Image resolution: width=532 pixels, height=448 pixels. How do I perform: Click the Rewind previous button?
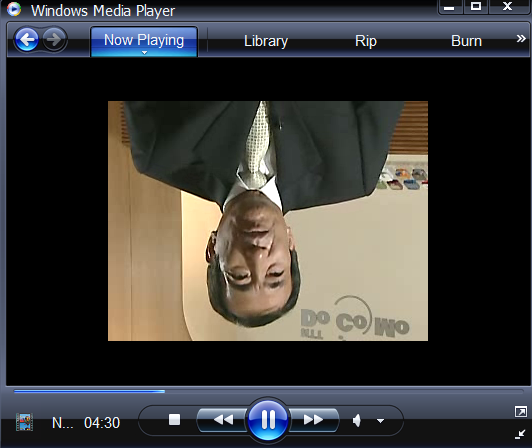pos(223,420)
